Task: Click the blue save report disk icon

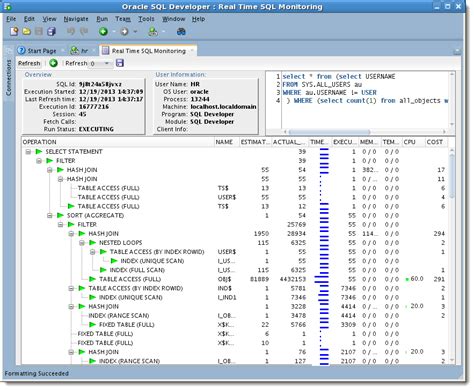Action: (120, 63)
